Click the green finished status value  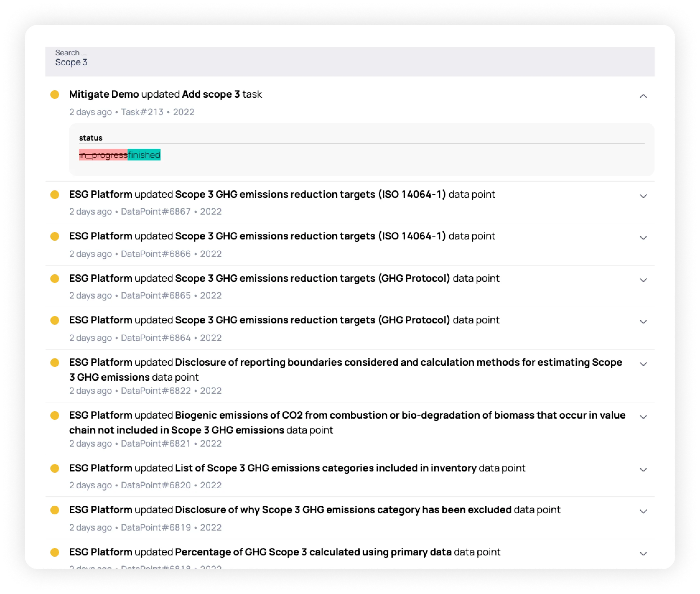[144, 155]
